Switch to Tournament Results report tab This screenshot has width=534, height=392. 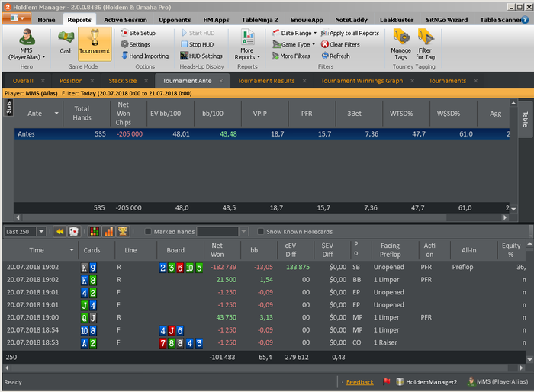266,81
